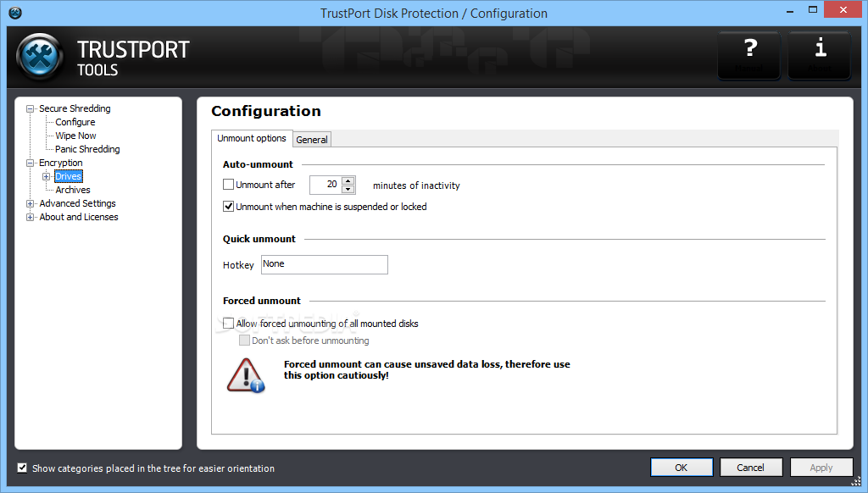Minimize the Configuration window

[x=790, y=10]
